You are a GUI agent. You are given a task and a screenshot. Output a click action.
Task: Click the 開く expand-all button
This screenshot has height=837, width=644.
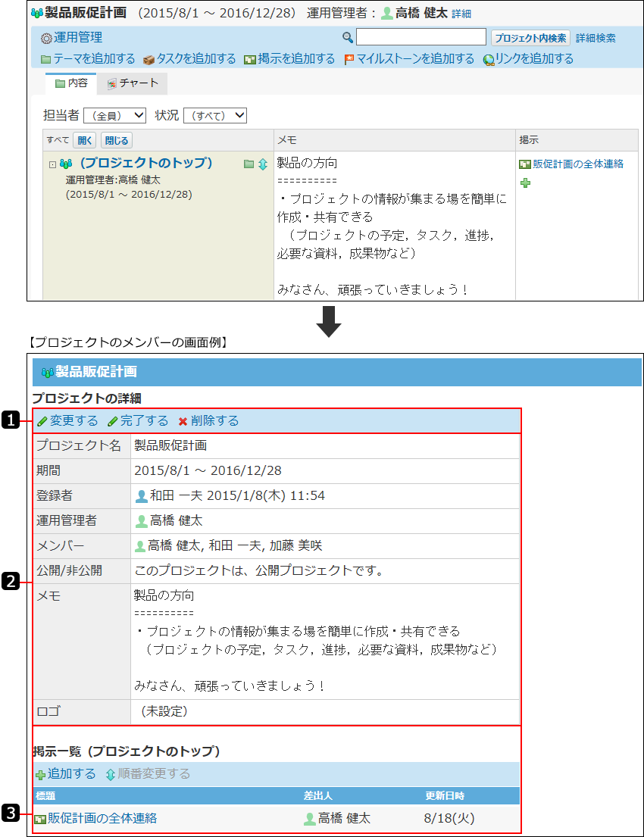pyautogui.click(x=84, y=140)
